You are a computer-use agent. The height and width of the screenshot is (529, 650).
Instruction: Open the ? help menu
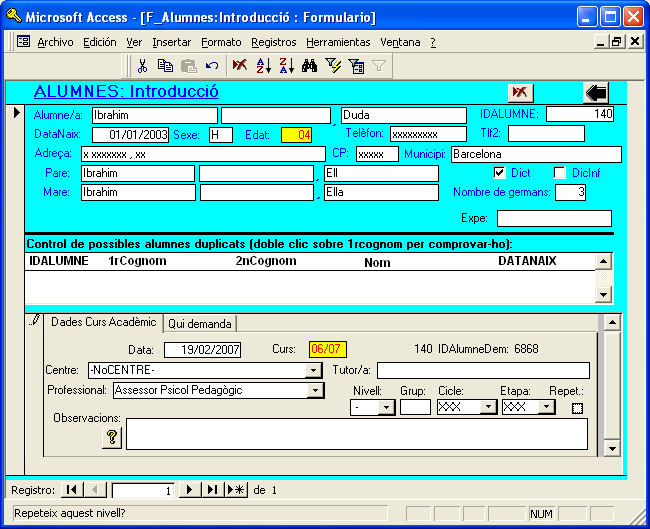pyautogui.click(x=433, y=42)
